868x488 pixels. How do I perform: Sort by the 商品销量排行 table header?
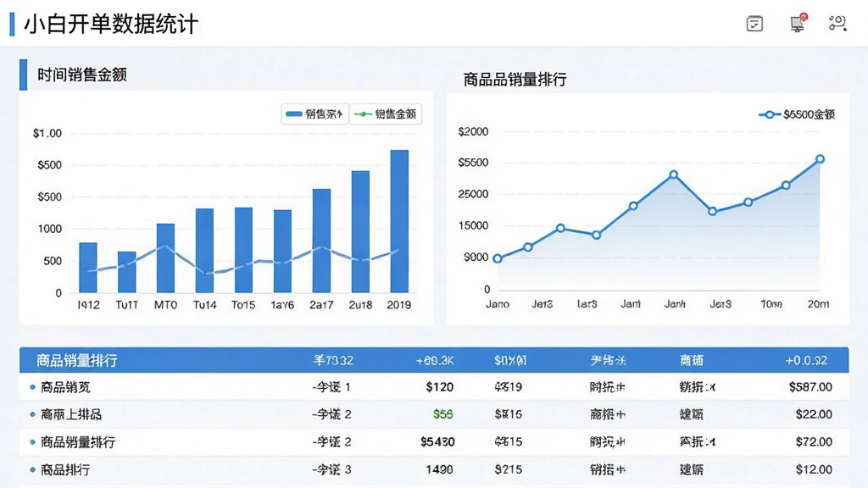tap(77, 361)
